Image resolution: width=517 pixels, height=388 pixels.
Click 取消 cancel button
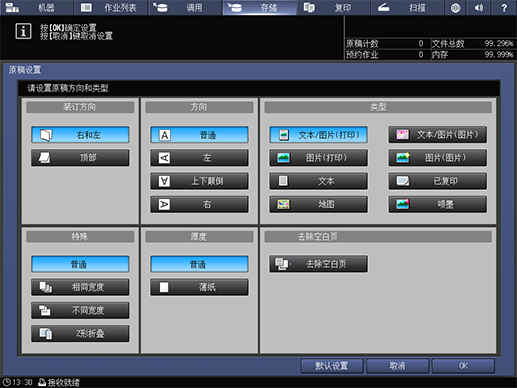(397, 366)
